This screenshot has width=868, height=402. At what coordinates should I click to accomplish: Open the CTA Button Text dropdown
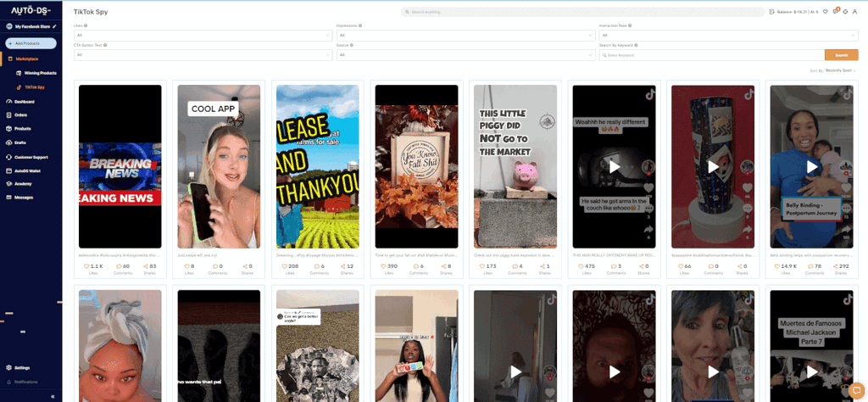click(x=203, y=55)
